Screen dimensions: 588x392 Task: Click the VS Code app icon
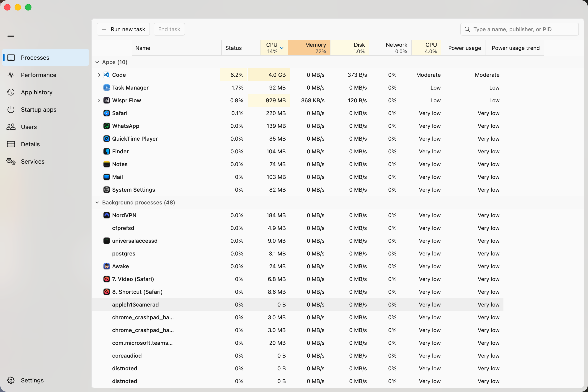coord(106,75)
